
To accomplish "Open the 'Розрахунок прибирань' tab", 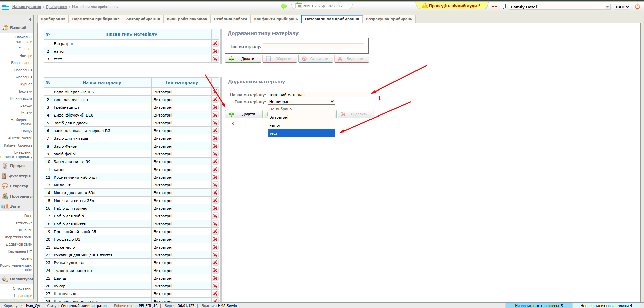I will [389, 19].
